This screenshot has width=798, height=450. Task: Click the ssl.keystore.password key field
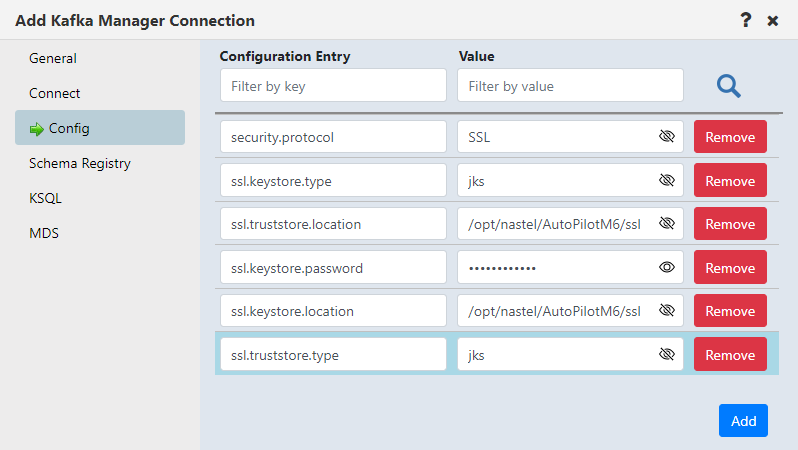(333, 267)
